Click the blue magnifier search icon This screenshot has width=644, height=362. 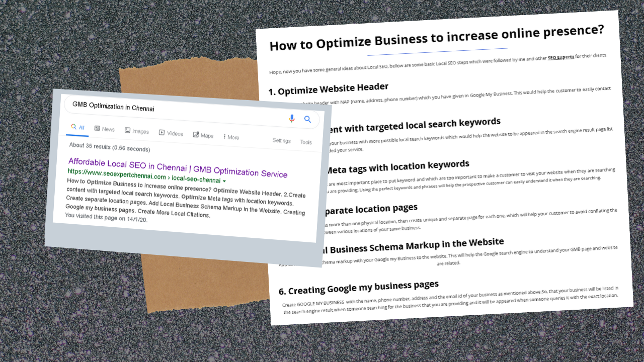pyautogui.click(x=307, y=119)
